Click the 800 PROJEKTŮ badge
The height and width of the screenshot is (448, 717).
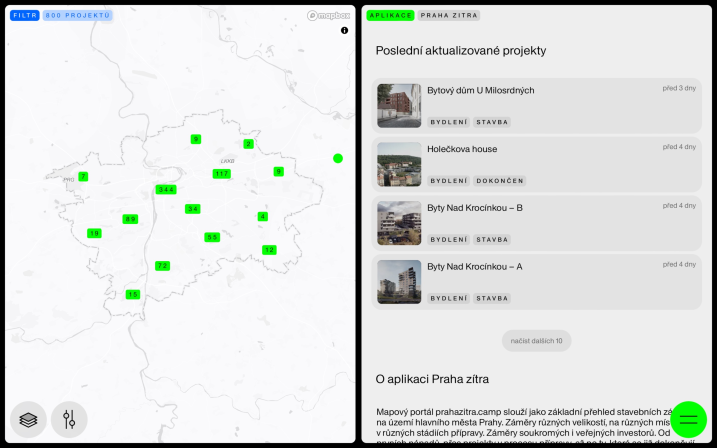tap(78, 16)
